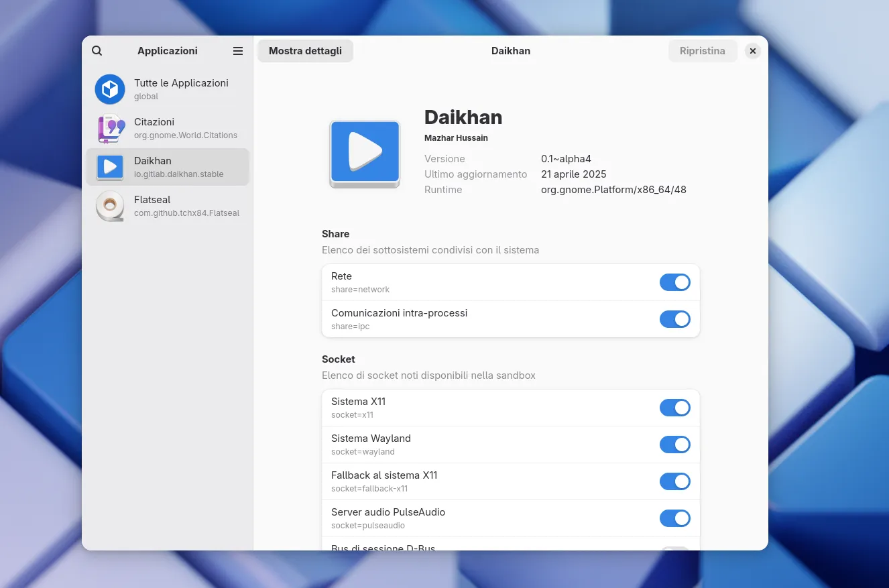Toggle the Sistema X11 socket switch
The height and width of the screenshot is (588, 889).
coord(674,408)
